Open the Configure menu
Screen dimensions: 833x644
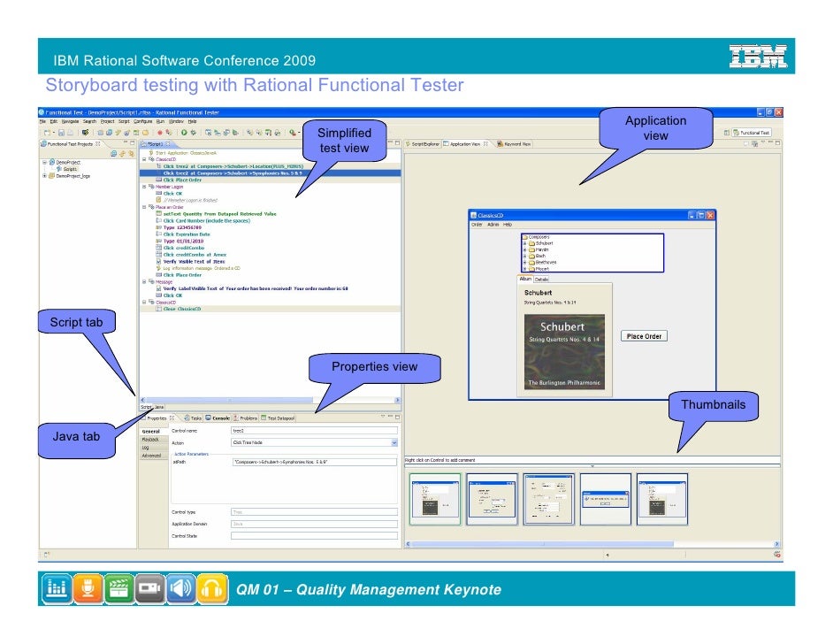142,121
